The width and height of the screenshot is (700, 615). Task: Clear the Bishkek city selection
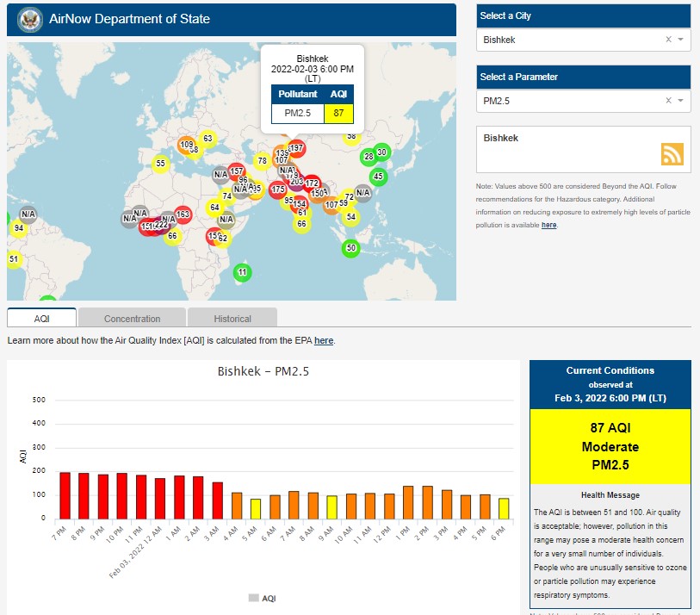click(668, 40)
